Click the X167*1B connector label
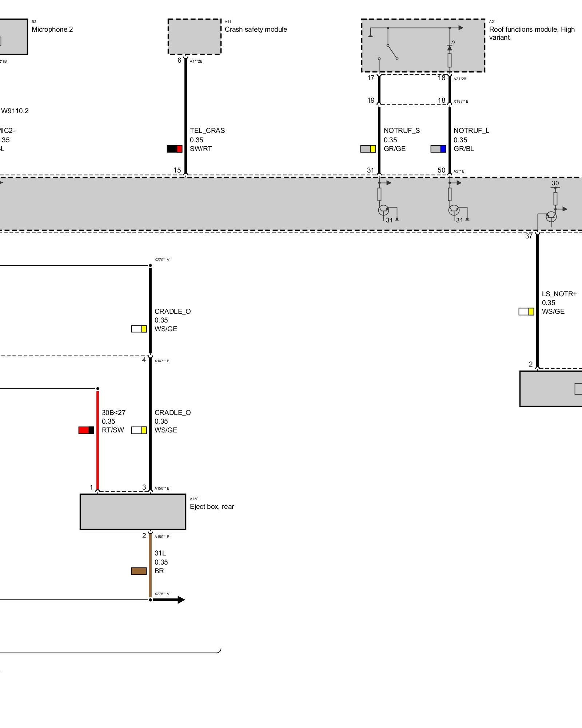582x728 pixels. pos(162,361)
